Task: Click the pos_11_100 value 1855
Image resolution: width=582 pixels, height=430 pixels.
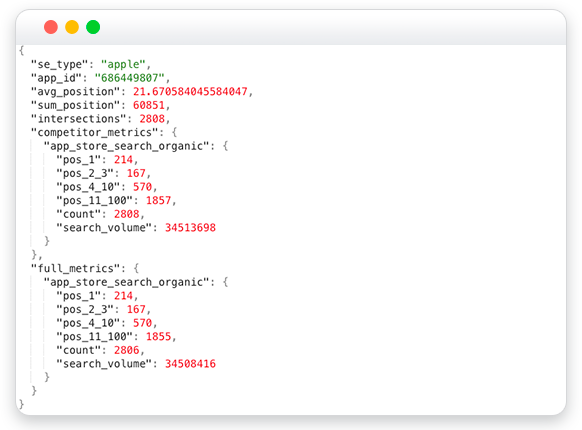Action: click(158, 336)
